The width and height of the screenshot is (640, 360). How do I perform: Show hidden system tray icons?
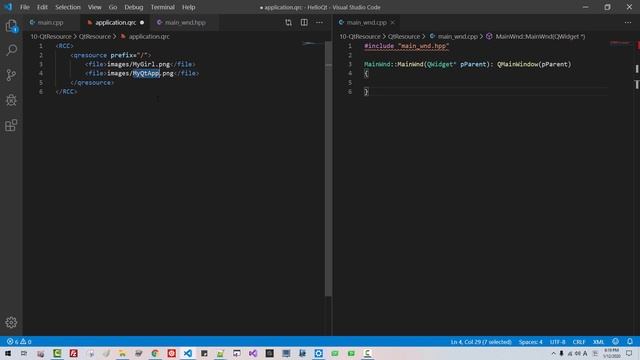[553, 353]
